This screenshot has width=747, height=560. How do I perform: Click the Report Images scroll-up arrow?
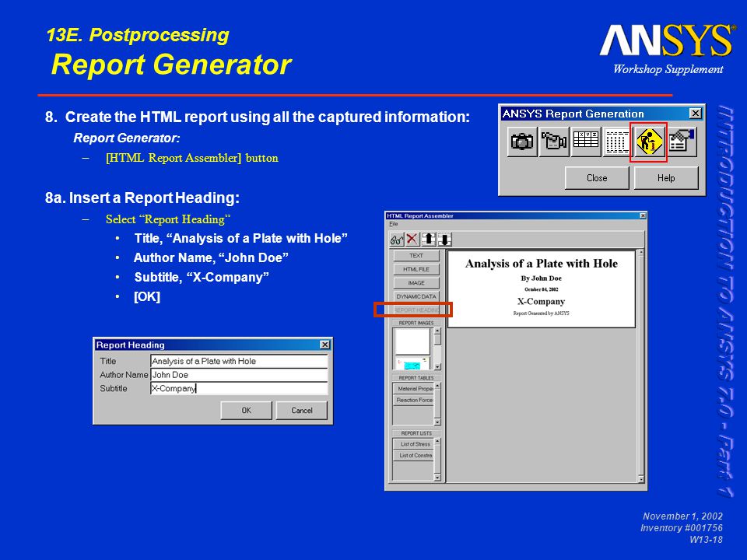pyautogui.click(x=438, y=331)
